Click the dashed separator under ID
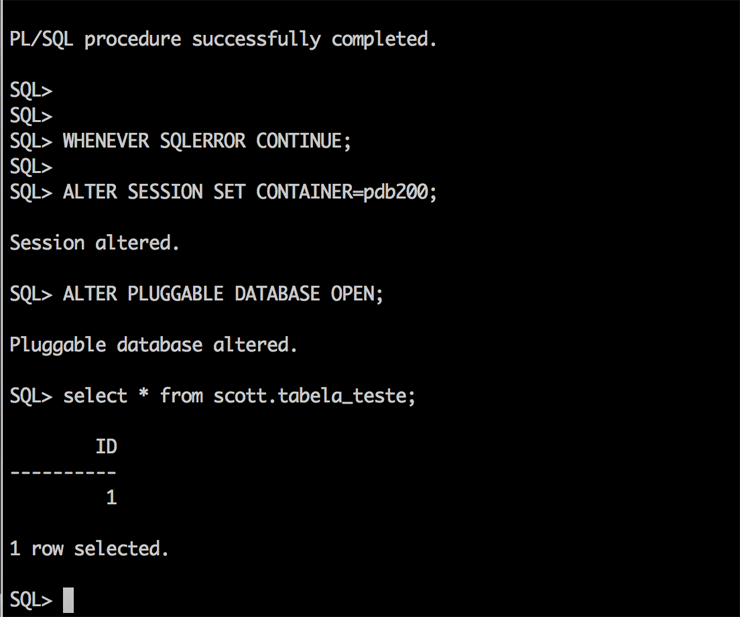 coord(63,471)
